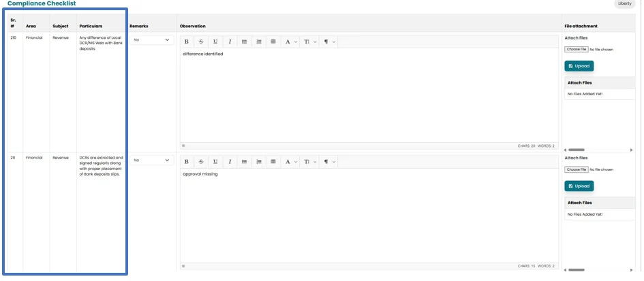Image resolution: width=644 pixels, height=281 pixels.
Task: Apply strikethrough in row 211 observation editor
Action: [x=201, y=161]
